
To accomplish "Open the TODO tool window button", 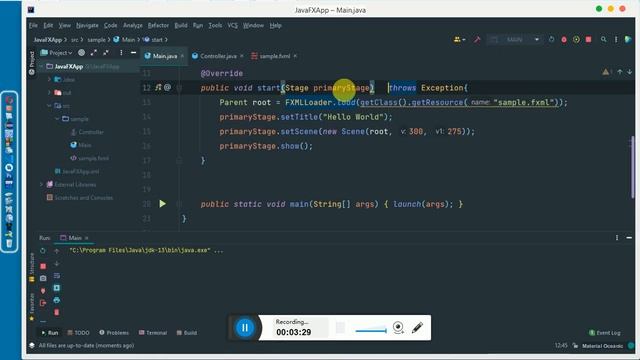I will click(78, 333).
